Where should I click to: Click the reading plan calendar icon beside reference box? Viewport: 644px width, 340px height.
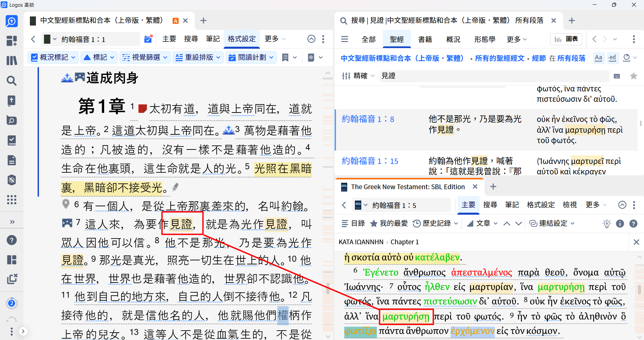pos(148,39)
